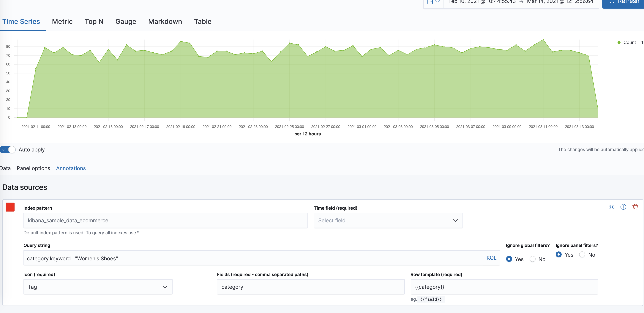
Task: Hide the annotation data source preview
Action: (612, 207)
